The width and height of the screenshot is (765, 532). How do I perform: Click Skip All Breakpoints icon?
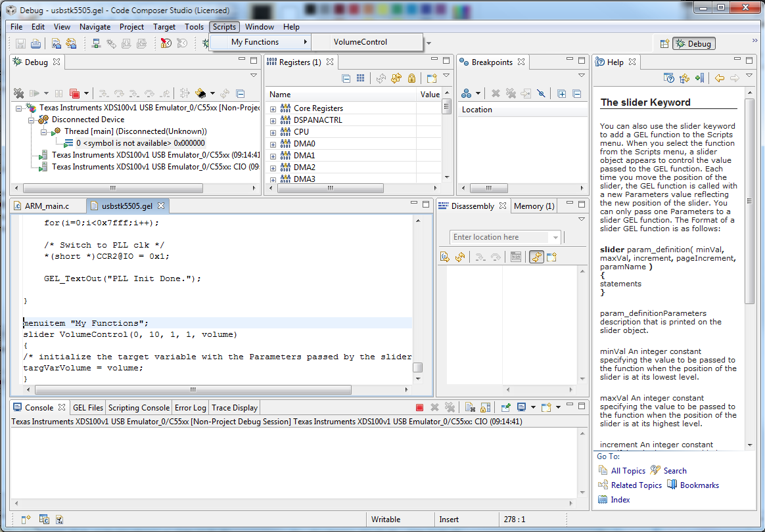tap(542, 94)
